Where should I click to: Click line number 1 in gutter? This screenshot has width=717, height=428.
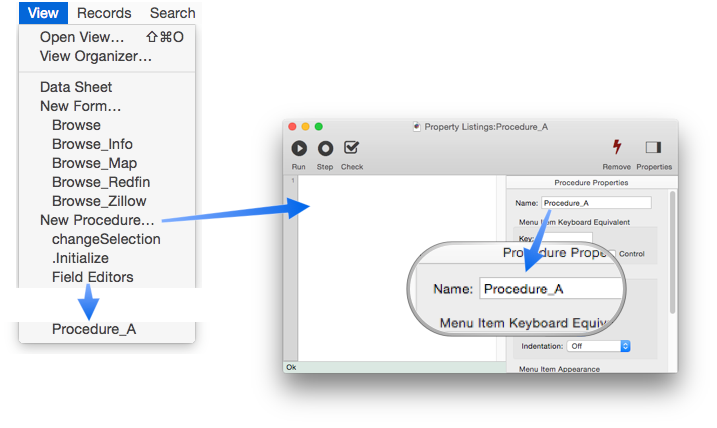(x=293, y=181)
